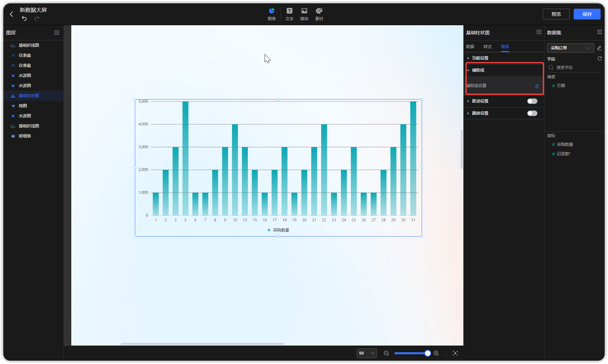This screenshot has width=608, height=364.
Task: Click the 新数据大屏 title text
Action: tap(33, 10)
